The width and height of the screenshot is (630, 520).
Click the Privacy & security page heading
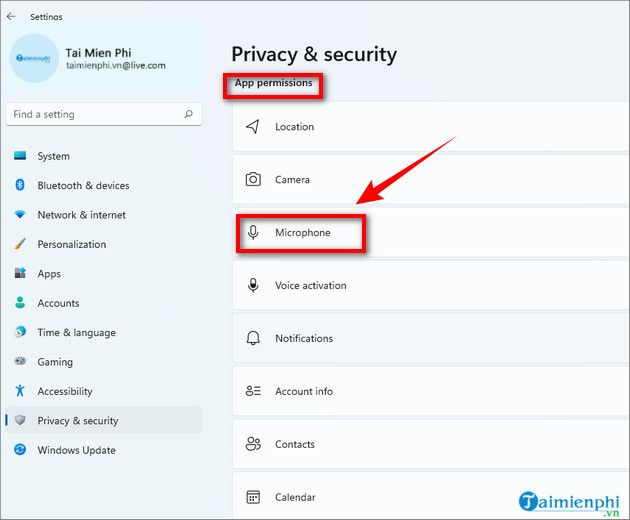[x=314, y=54]
